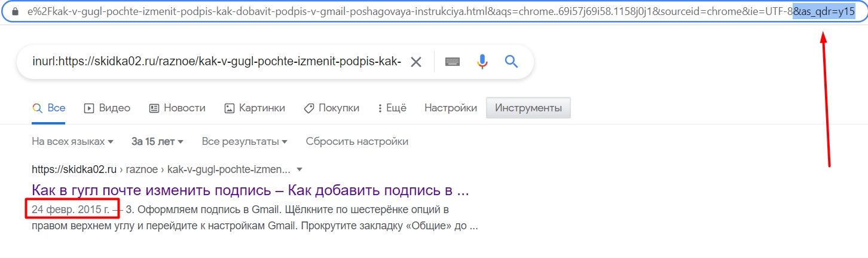Open the За 15 лет time filter
Screen dimensions: 868x258
point(157,142)
